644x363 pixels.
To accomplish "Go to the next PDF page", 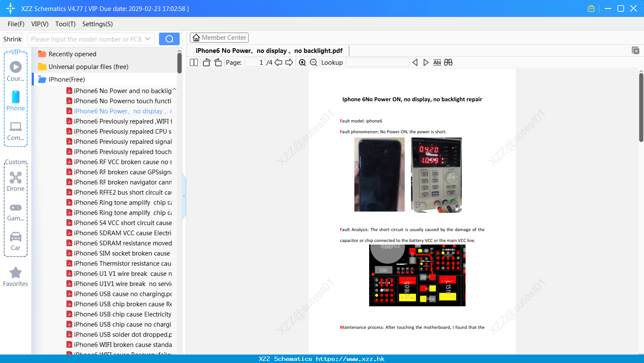I will coord(289,63).
